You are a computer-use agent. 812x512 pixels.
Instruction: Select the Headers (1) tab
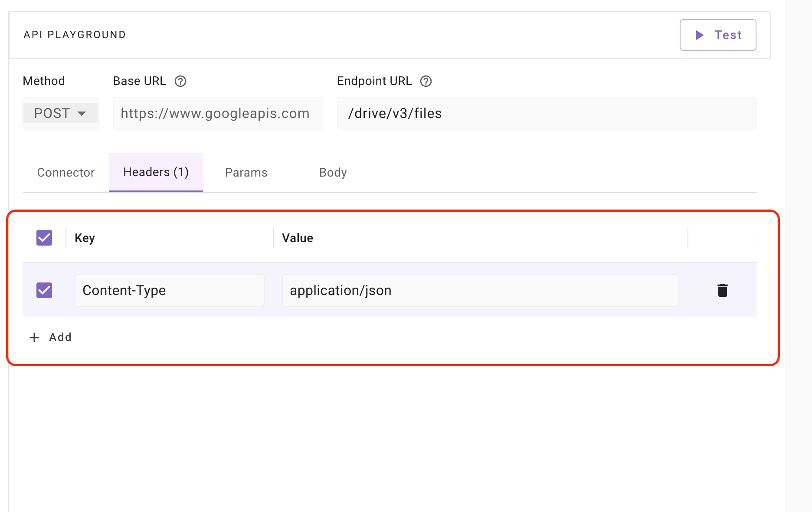coord(156,172)
